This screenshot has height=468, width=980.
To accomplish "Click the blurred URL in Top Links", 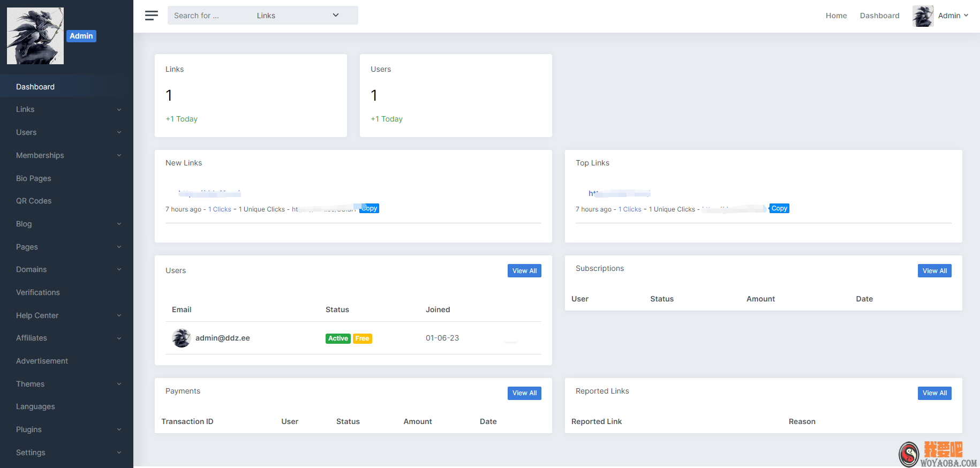I will point(619,193).
